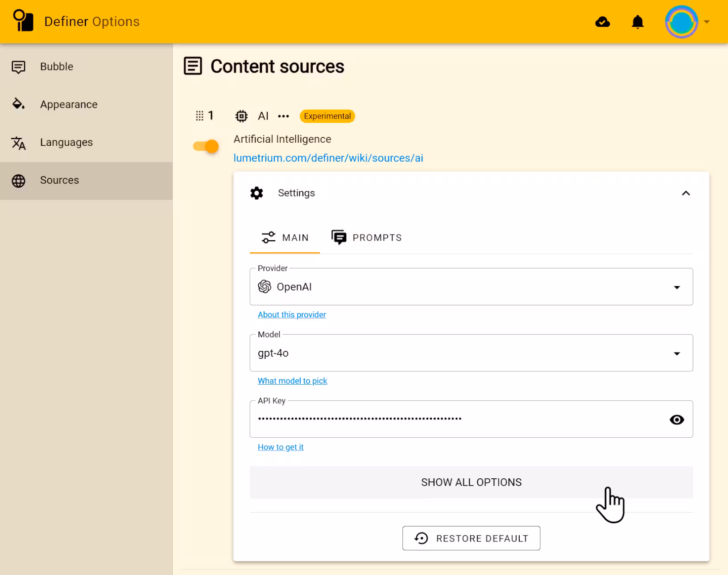This screenshot has height=575, width=728.
Task: Switch to the MAIN tab
Action: click(285, 238)
